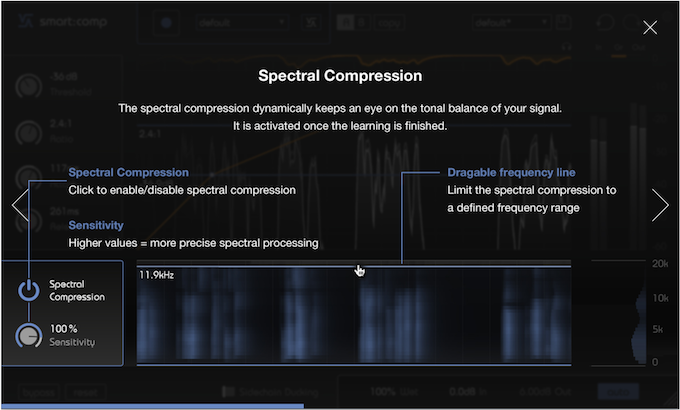Image resolution: width=680 pixels, height=410 pixels.
Task: Click the 100 % sensitivity value
Action: click(x=64, y=328)
